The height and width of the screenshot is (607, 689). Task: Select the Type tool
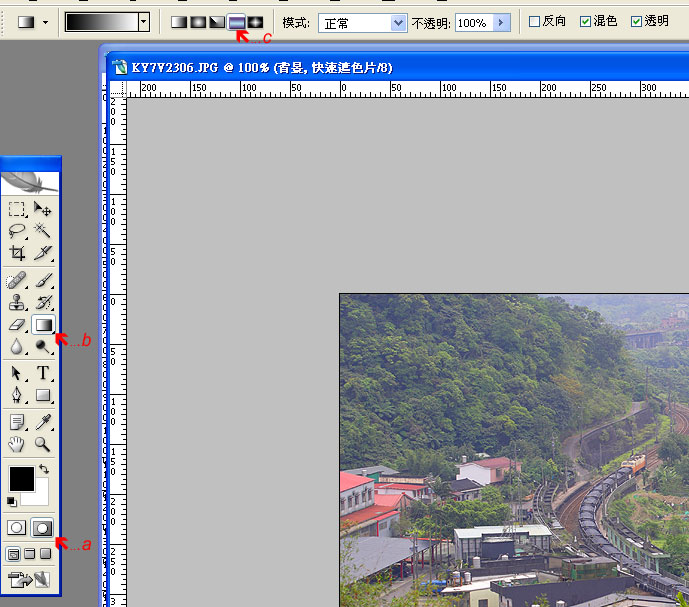tap(43, 373)
